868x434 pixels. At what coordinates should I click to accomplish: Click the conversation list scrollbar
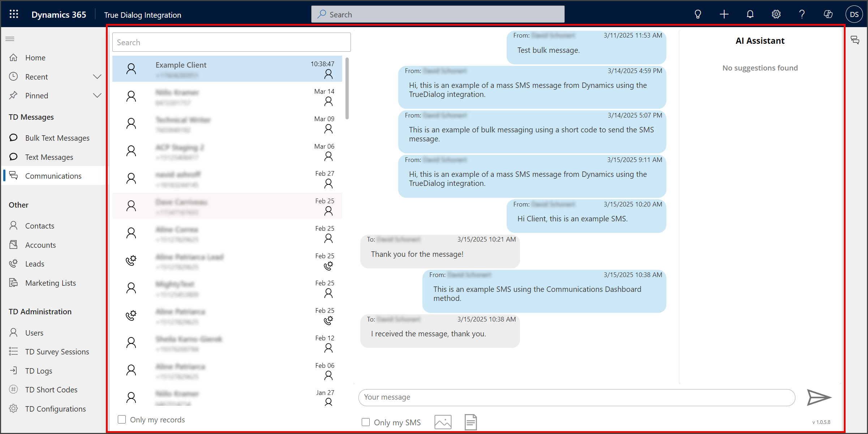[x=347, y=89]
